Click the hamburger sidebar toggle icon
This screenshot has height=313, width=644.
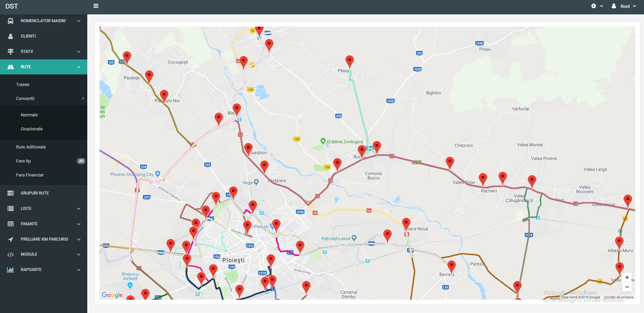96,6
